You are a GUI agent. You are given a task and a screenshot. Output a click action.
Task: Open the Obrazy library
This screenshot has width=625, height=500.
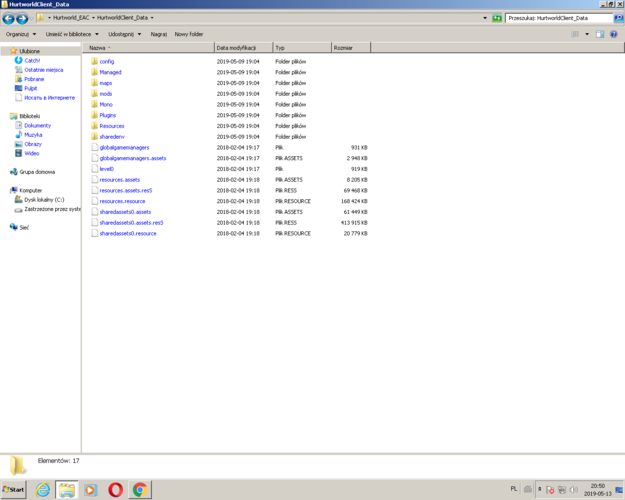click(x=33, y=144)
